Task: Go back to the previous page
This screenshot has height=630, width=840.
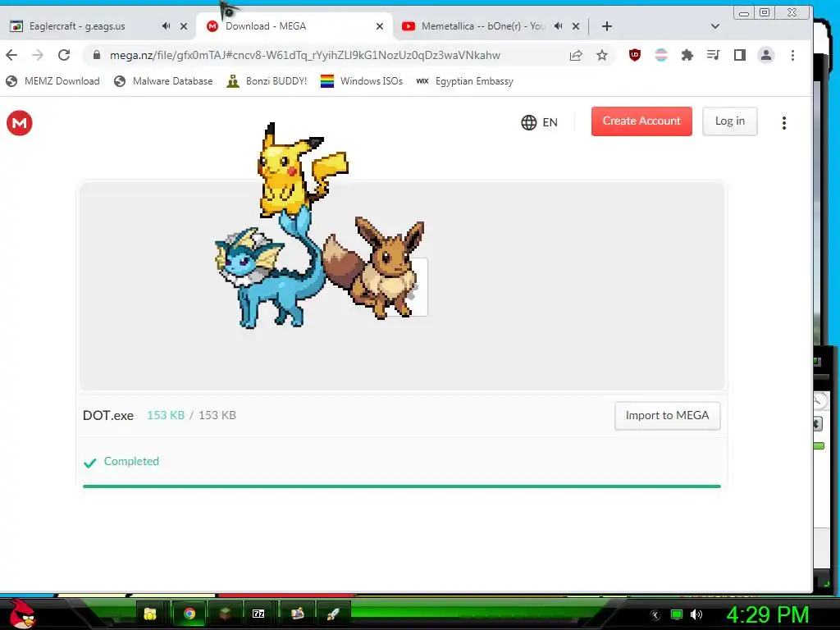Action: click(11, 55)
